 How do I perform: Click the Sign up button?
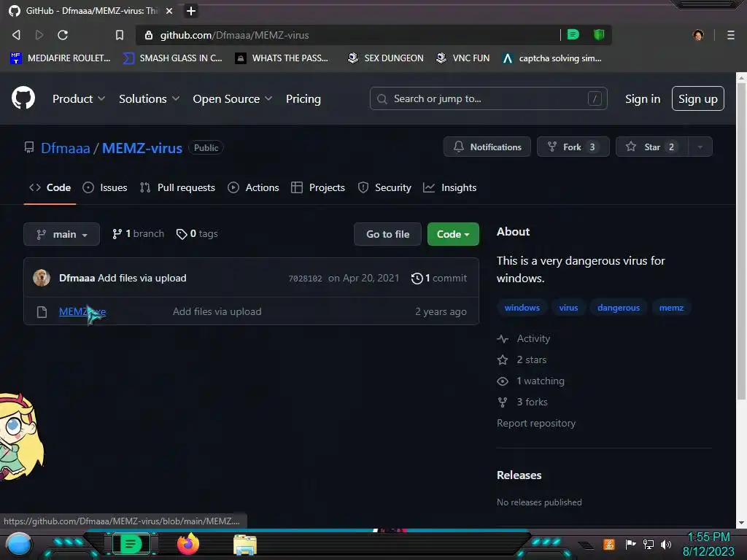[x=698, y=98]
